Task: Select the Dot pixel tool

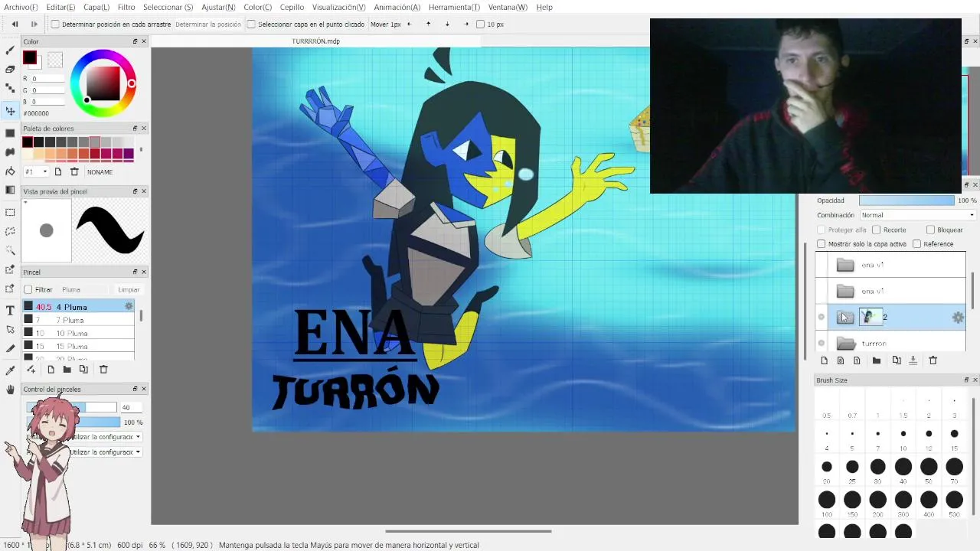Action: click(10, 89)
